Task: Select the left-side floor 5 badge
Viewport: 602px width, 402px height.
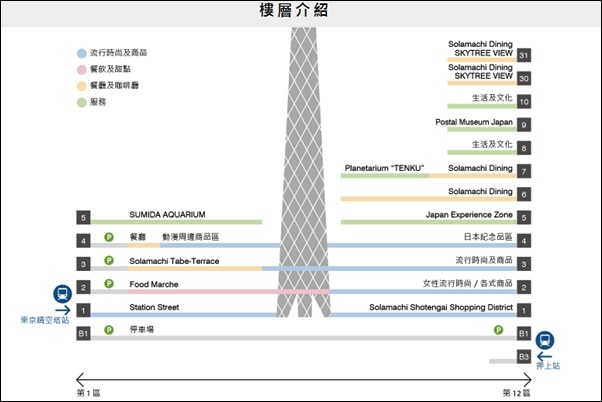Action: point(83,218)
